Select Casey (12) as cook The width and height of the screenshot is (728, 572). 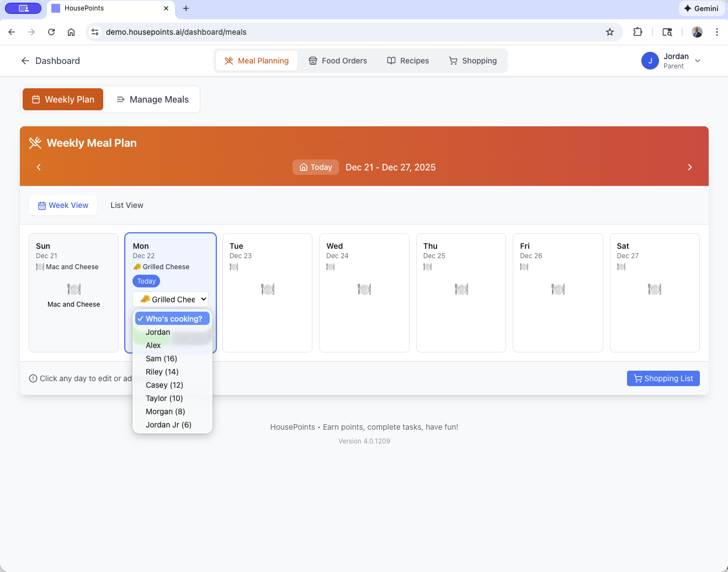click(172, 385)
